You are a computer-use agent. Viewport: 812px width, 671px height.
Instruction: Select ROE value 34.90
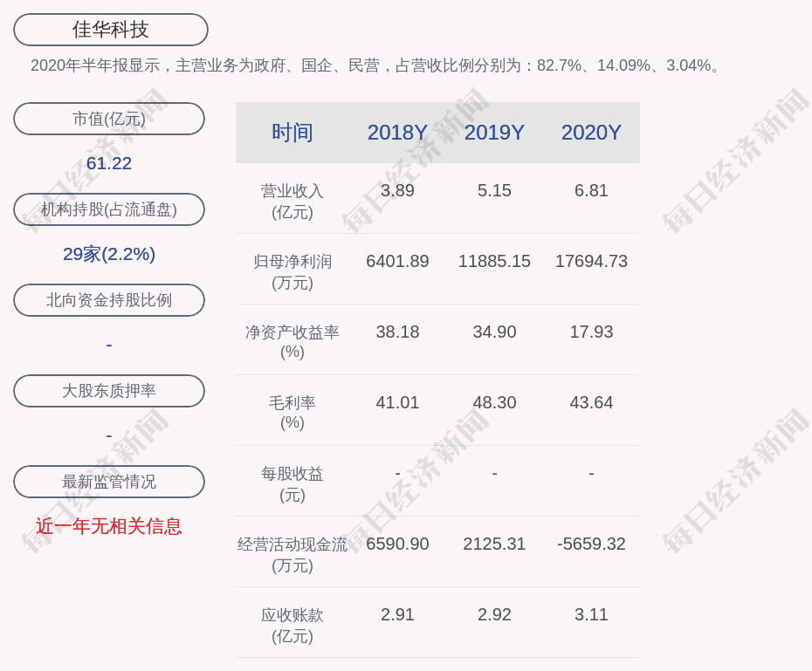click(494, 332)
